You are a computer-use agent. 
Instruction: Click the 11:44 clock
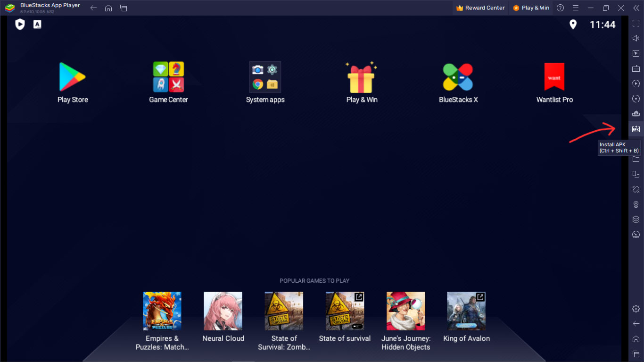coord(603,25)
